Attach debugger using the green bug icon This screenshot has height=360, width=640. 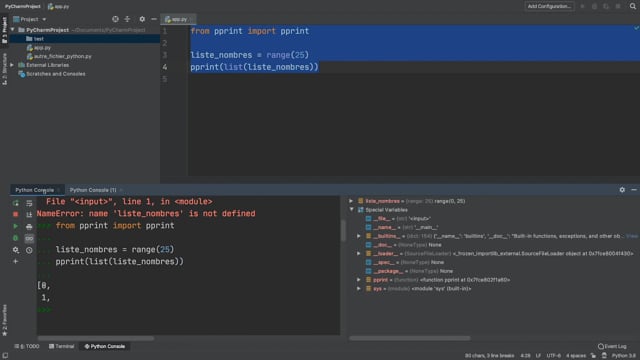coord(16,238)
